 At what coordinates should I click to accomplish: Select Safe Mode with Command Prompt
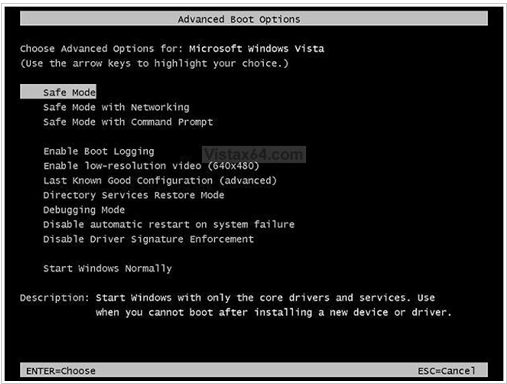pyautogui.click(x=128, y=122)
